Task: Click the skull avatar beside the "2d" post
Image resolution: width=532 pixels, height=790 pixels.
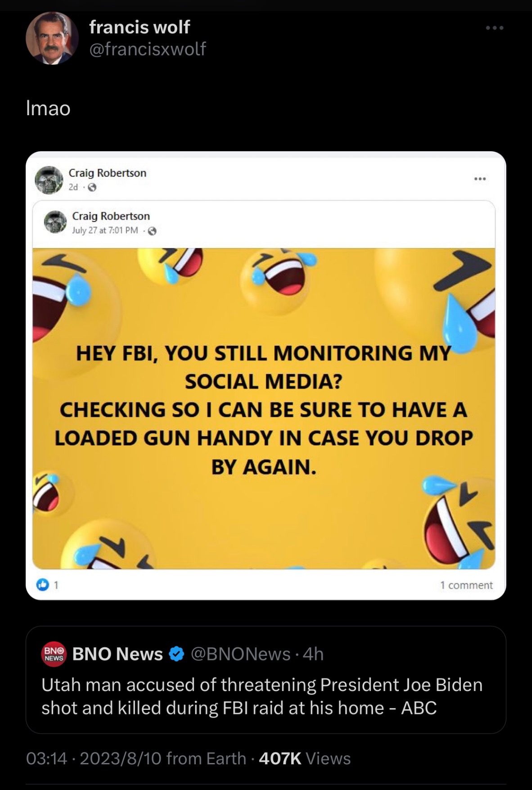Action: point(49,180)
